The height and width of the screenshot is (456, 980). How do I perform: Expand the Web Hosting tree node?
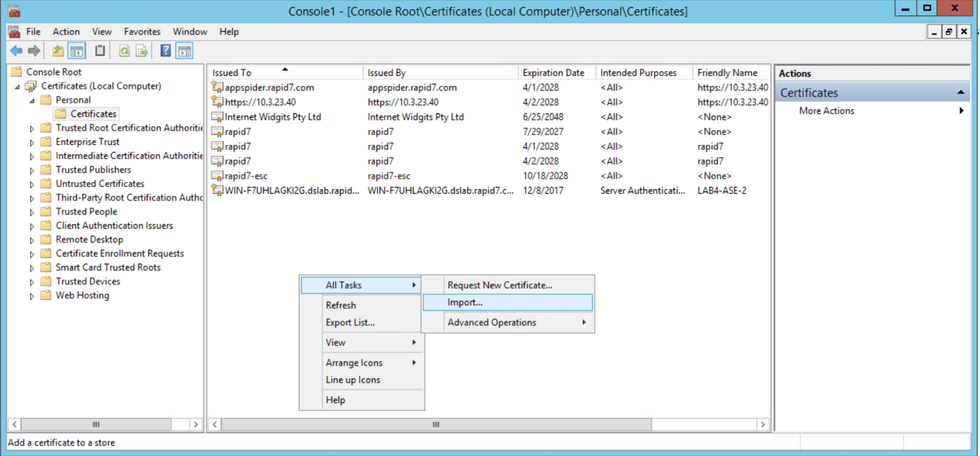tap(32, 296)
